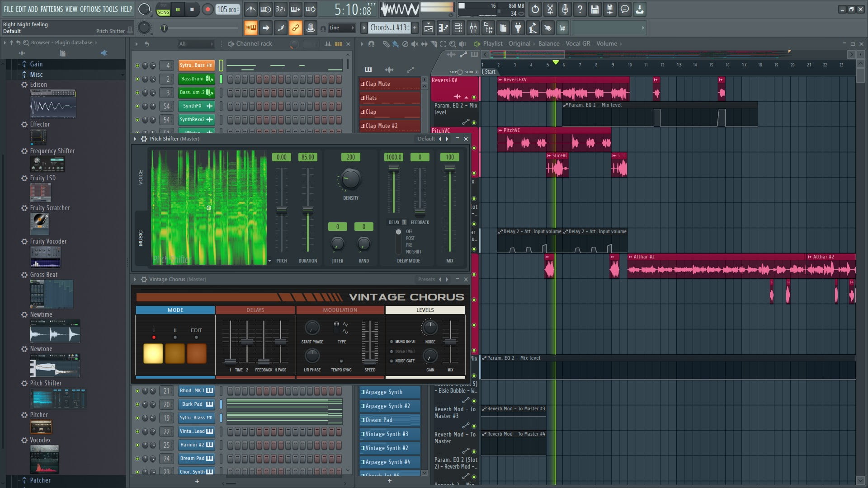Select the Record button in transport
This screenshot has width=868, height=488.
pos(208,9)
